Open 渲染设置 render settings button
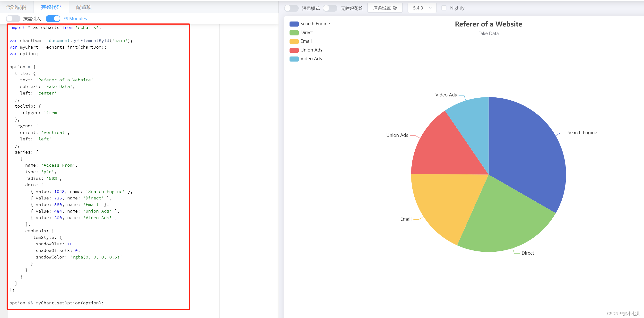644x318 pixels. click(385, 8)
